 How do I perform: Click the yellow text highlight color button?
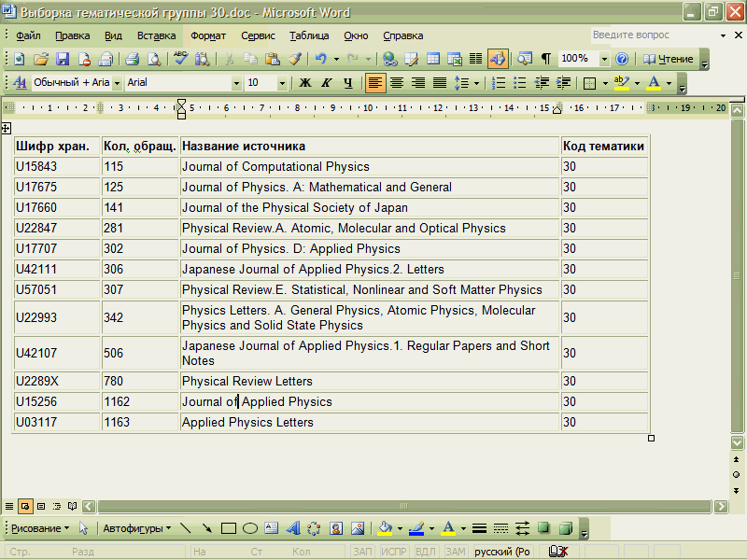point(621,83)
